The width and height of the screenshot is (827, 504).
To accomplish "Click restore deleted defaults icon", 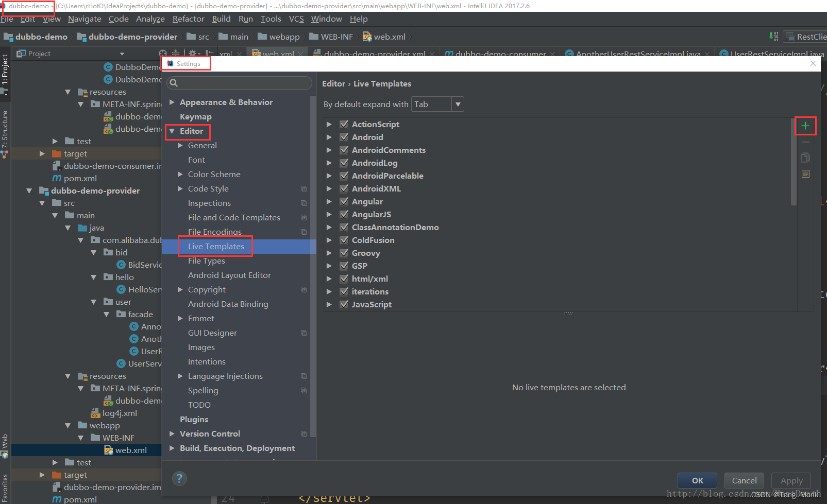I will pyautogui.click(x=805, y=174).
